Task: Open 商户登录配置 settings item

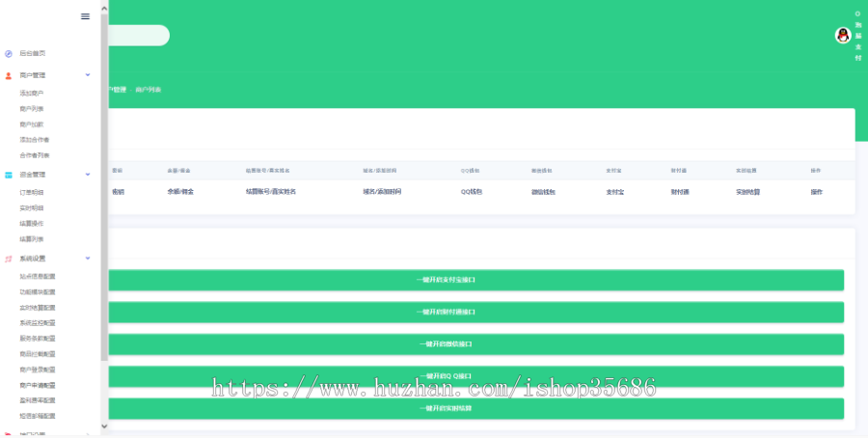Action: tap(38, 370)
